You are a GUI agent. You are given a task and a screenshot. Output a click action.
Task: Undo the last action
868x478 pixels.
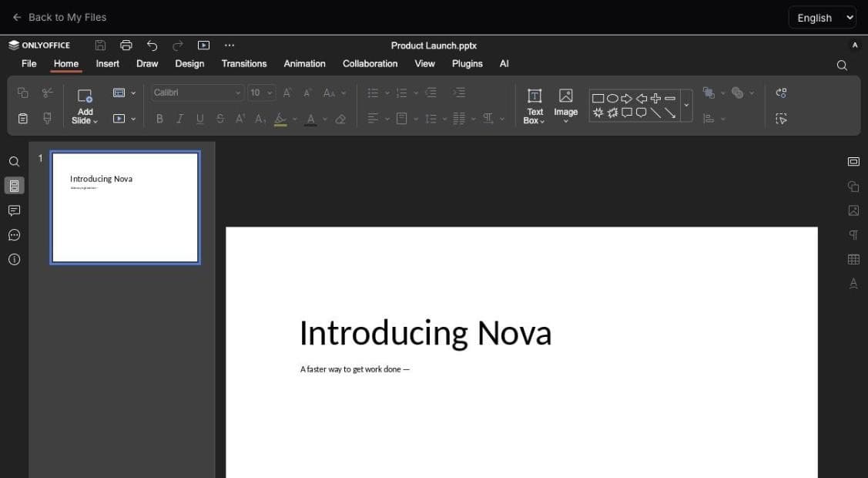click(x=152, y=45)
